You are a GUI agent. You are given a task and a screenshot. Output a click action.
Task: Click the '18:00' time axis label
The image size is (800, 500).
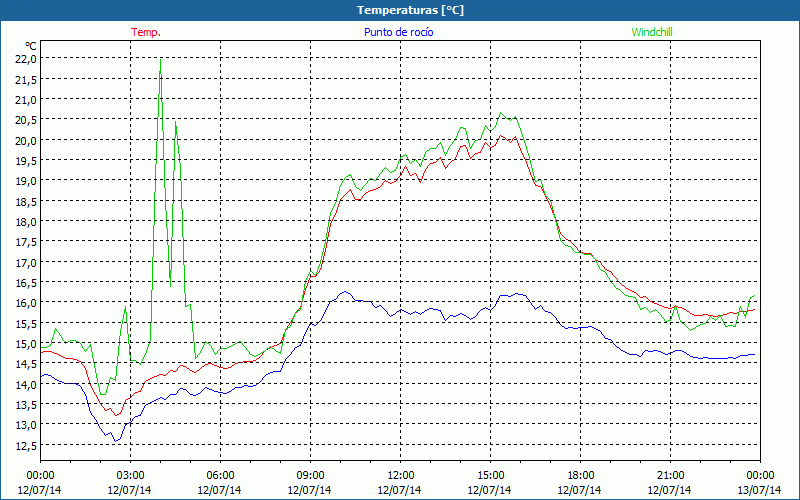point(580,476)
